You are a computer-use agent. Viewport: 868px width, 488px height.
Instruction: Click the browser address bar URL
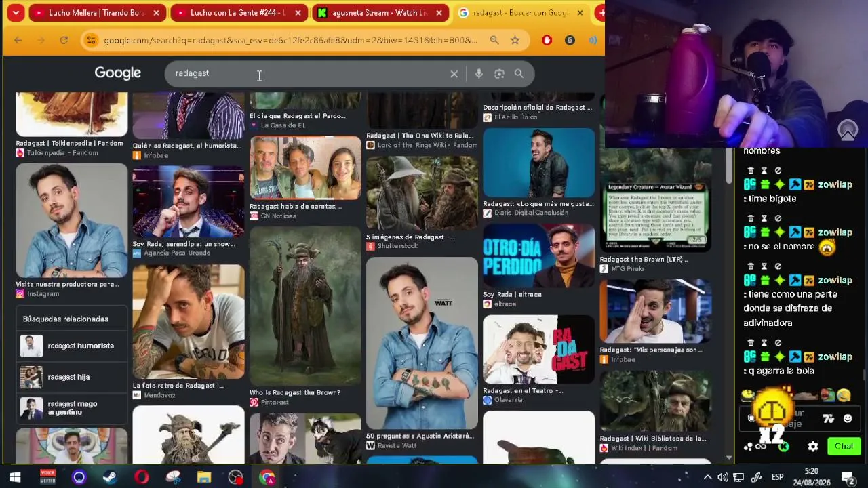[290, 41]
